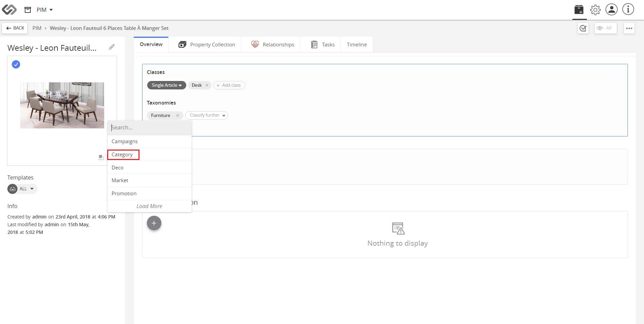The width and height of the screenshot is (644, 324).
Task: Open the user profile icon
Action: pyautogui.click(x=611, y=9)
